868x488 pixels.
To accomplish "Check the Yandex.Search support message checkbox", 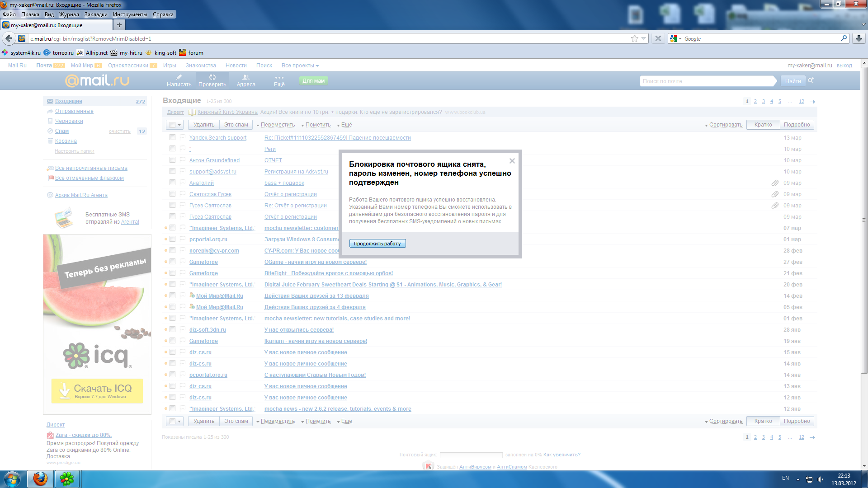I will [172, 137].
